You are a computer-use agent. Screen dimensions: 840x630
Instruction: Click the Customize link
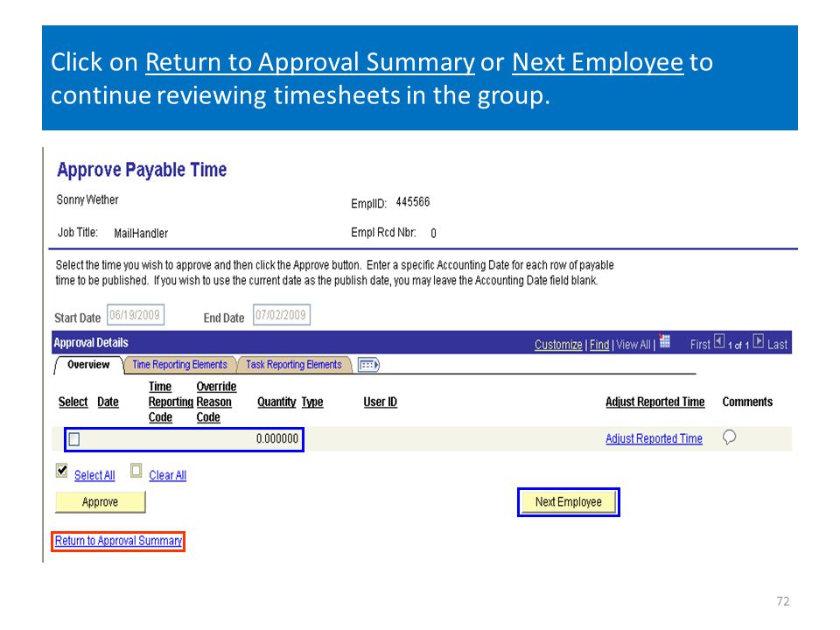coord(558,345)
